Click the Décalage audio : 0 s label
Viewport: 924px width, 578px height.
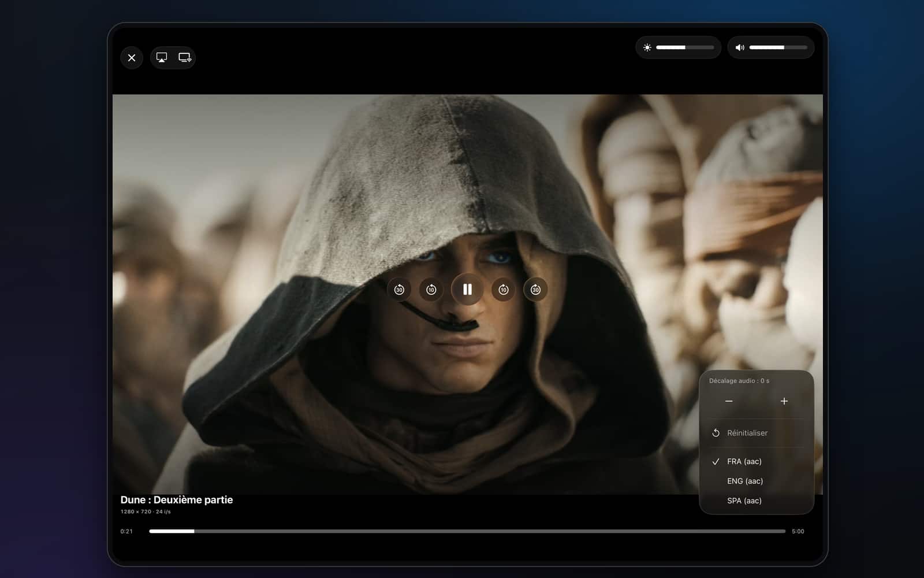coord(739,381)
